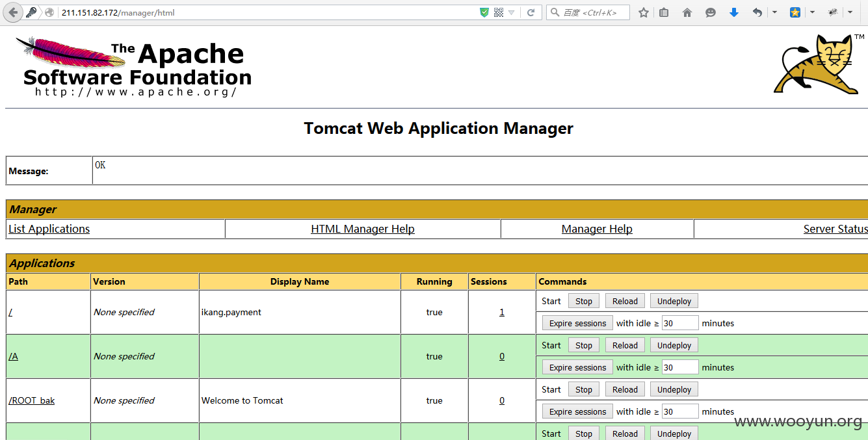The height and width of the screenshot is (440, 868).
Task: Open the /ROOT_bak application path link
Action: (x=31, y=400)
